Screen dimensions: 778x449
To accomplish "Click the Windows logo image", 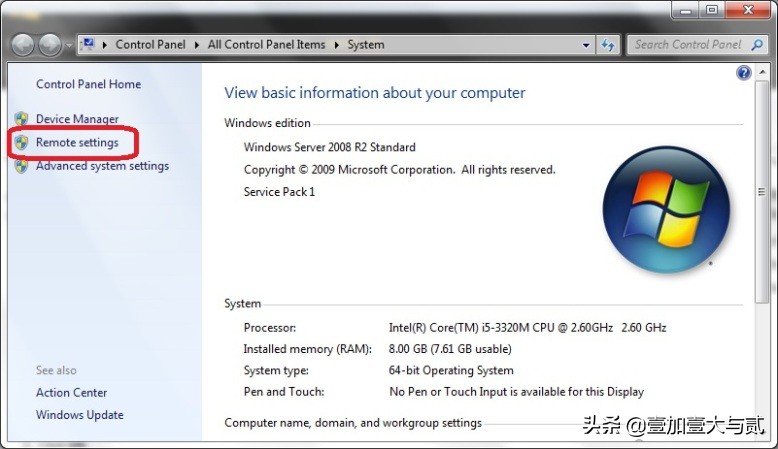I will [x=666, y=209].
